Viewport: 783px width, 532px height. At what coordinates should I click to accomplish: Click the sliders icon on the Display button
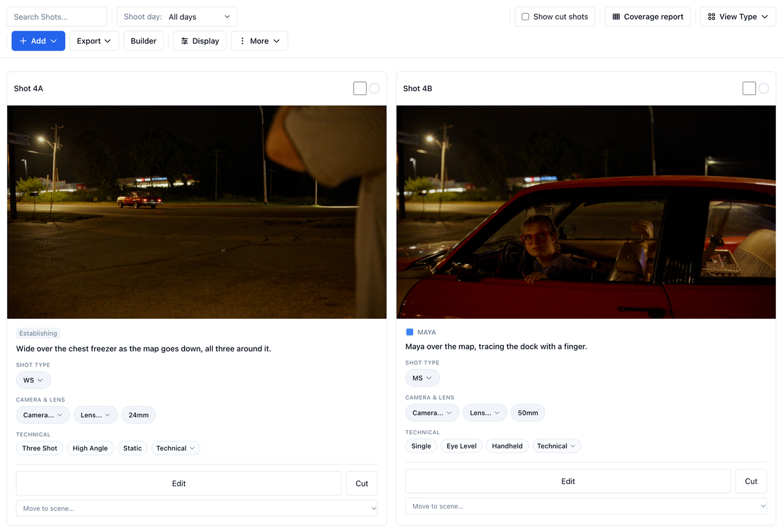point(185,41)
